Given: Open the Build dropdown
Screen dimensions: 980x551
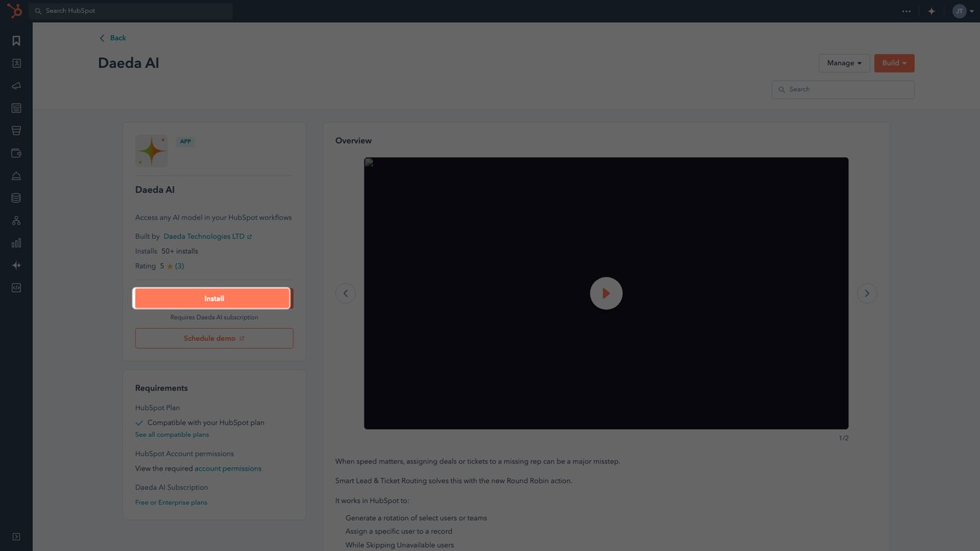Looking at the screenshot, I should pyautogui.click(x=894, y=63).
